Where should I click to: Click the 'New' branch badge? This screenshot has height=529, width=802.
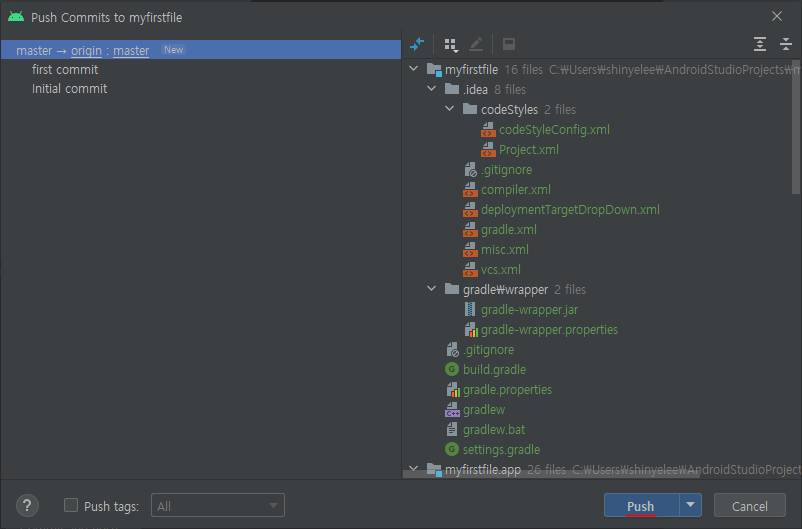[x=173, y=50]
